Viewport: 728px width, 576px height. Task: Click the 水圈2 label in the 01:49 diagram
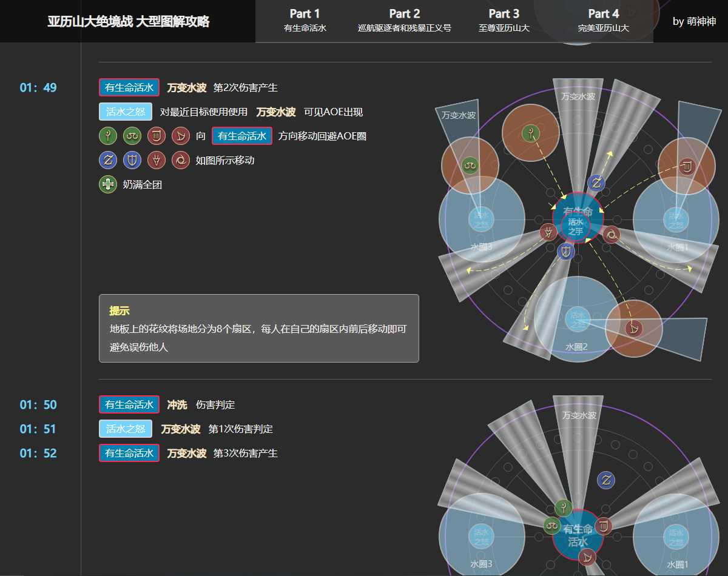(x=577, y=347)
